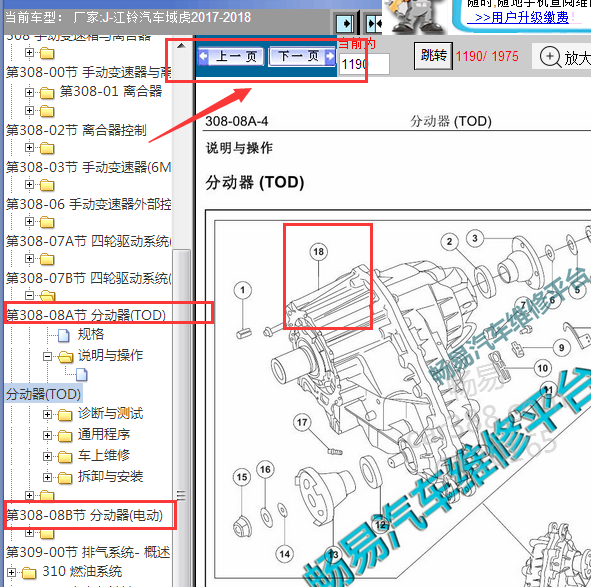Open 诊断与测试 tree label
The image size is (591, 587).
(110, 414)
